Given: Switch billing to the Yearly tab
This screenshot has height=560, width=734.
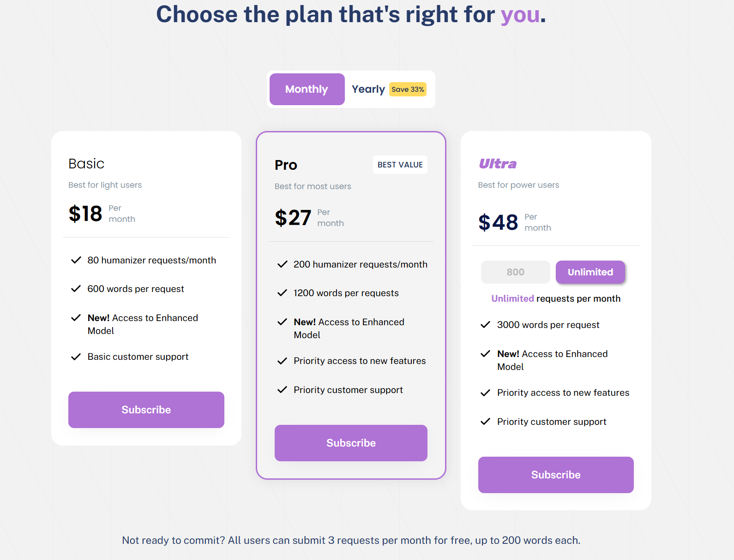Looking at the screenshot, I should point(368,89).
